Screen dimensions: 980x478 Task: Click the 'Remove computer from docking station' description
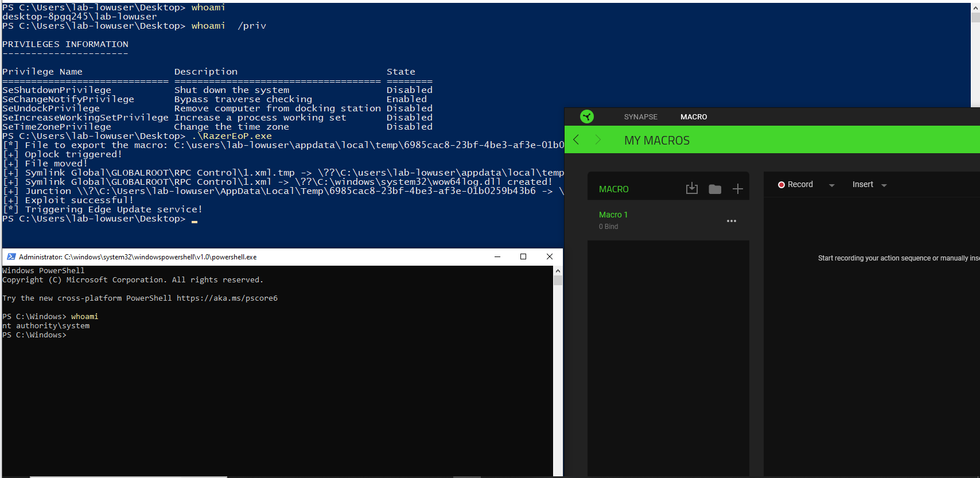(x=278, y=108)
